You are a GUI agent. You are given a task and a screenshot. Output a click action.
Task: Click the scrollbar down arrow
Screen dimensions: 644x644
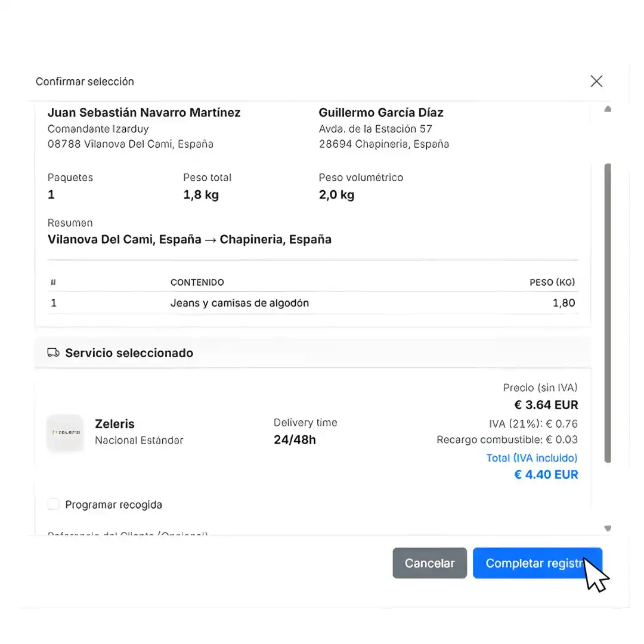[608, 528]
